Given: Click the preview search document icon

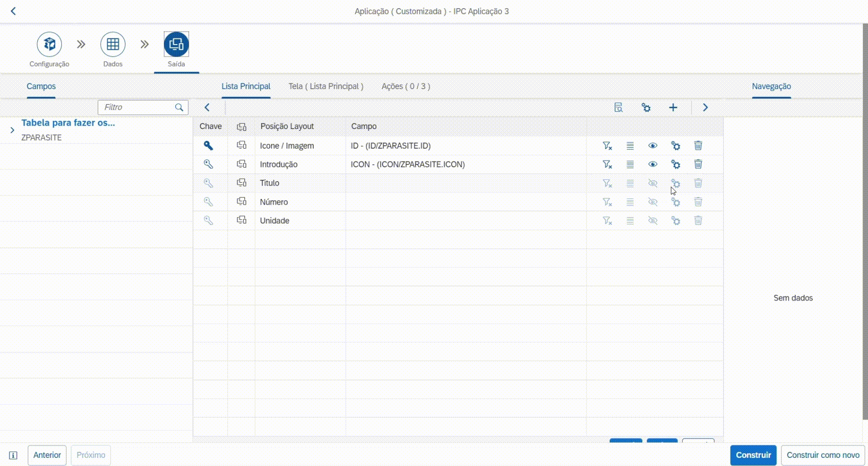Looking at the screenshot, I should (618, 107).
